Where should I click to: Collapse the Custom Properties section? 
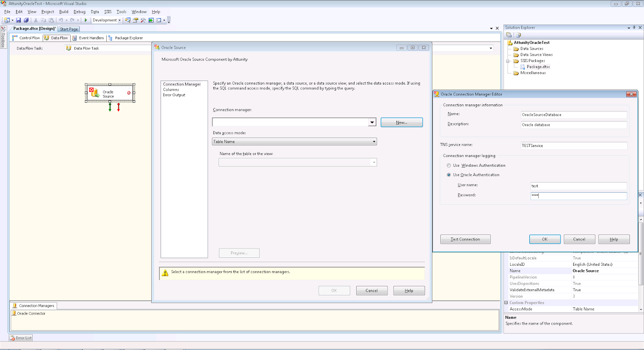click(x=506, y=302)
